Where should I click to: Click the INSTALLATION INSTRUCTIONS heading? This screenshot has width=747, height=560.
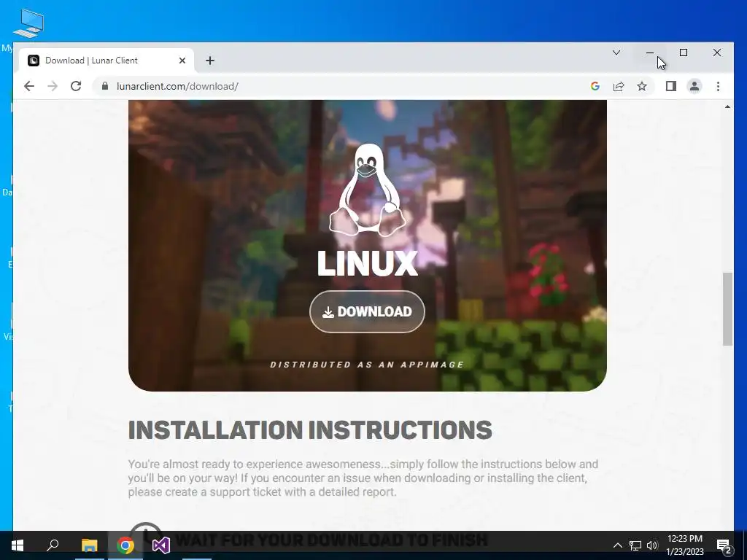click(310, 430)
